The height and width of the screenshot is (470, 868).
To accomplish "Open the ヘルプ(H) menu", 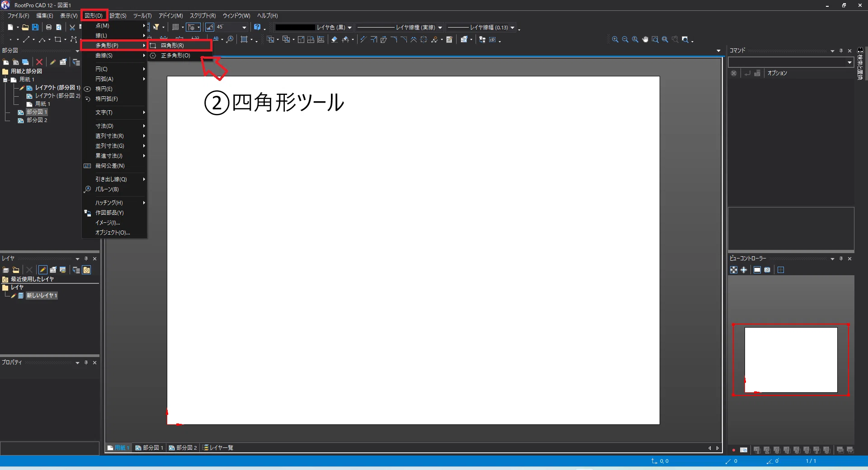I will (267, 15).
